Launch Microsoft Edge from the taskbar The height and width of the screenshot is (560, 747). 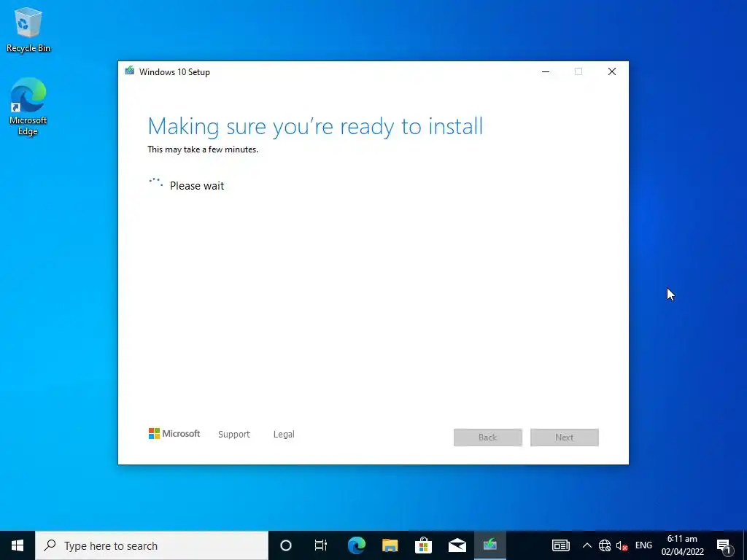(x=356, y=545)
